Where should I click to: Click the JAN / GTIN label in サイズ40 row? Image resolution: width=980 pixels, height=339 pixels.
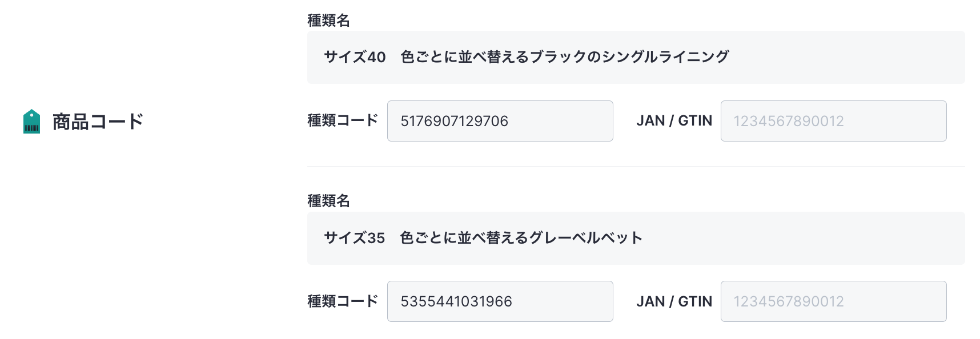[x=674, y=121]
